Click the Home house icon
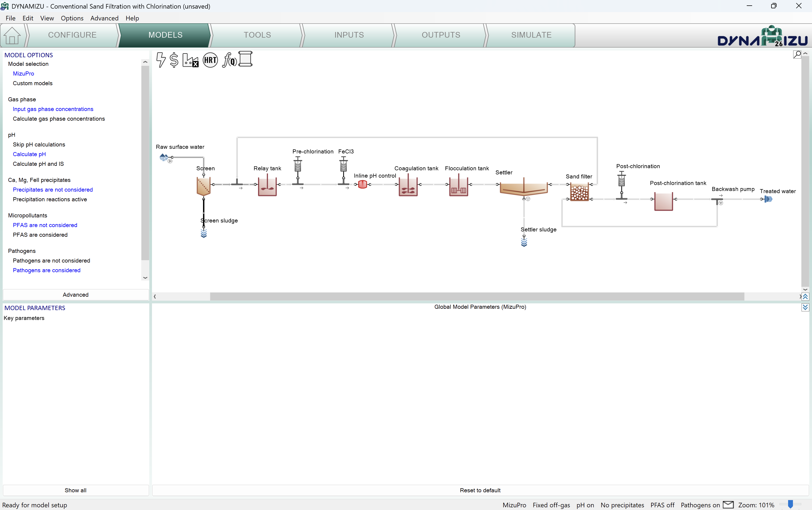The height and width of the screenshot is (510, 812). (12, 35)
